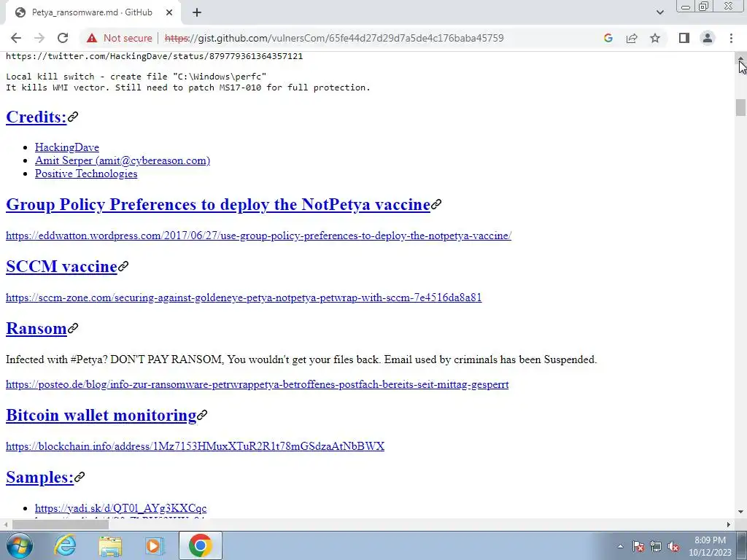The image size is (747, 560).
Task: Click the forward navigation arrow
Action: (39, 38)
